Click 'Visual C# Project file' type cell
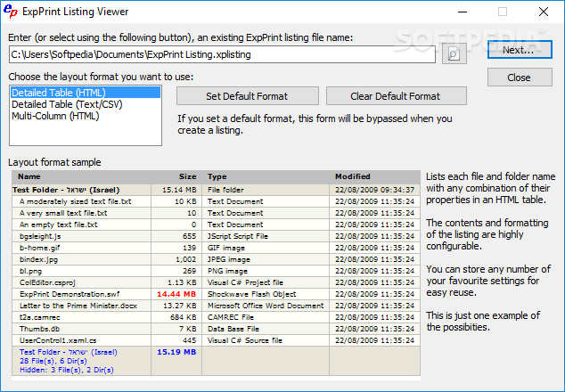The image size is (565, 392). pos(245,282)
